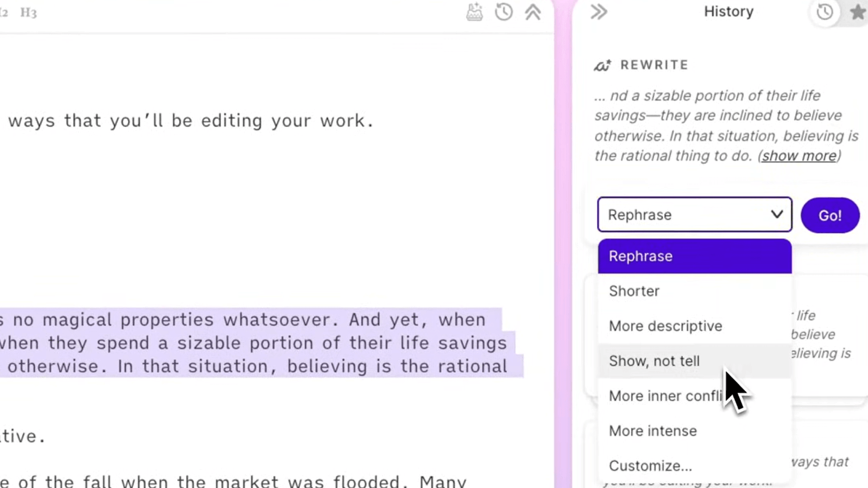Click the double up chevron icon
The width and height of the screenshot is (868, 488).
533,12
